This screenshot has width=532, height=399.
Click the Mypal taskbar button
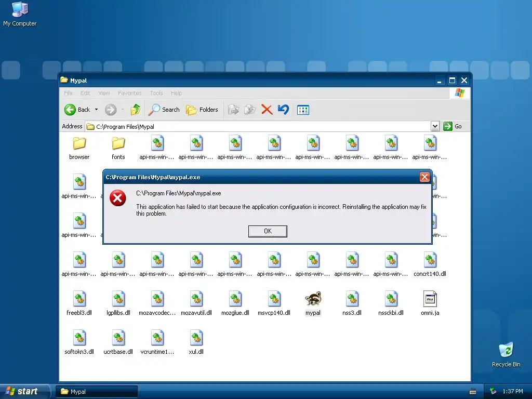pyautogui.click(x=97, y=392)
